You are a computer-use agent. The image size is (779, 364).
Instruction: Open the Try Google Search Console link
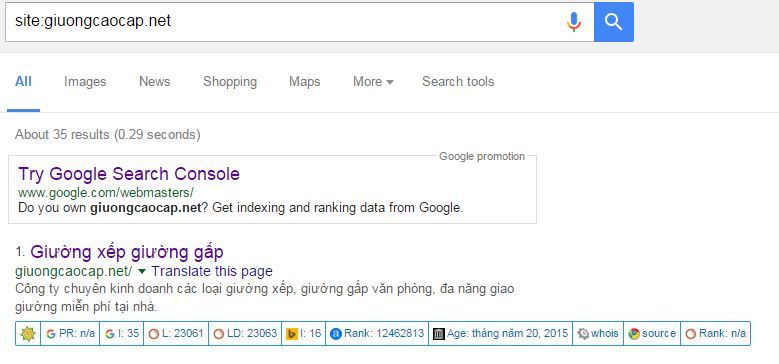[x=129, y=174]
